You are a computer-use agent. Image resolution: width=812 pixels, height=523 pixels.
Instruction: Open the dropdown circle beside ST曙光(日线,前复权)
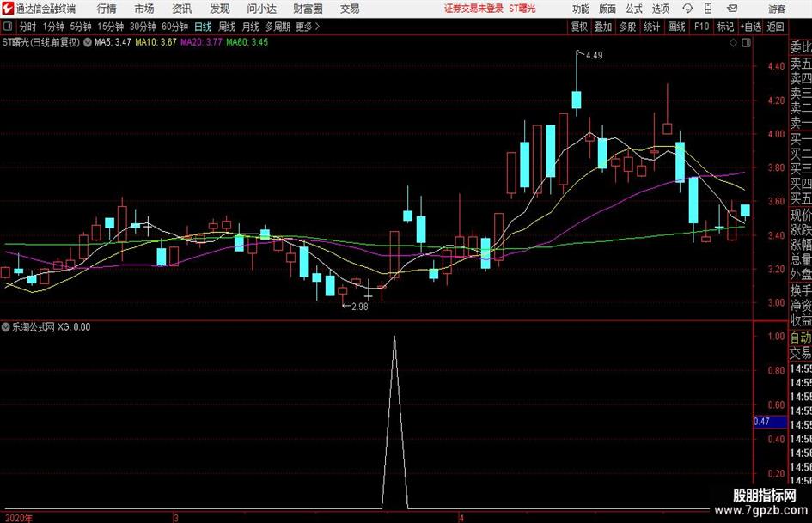tap(88, 42)
